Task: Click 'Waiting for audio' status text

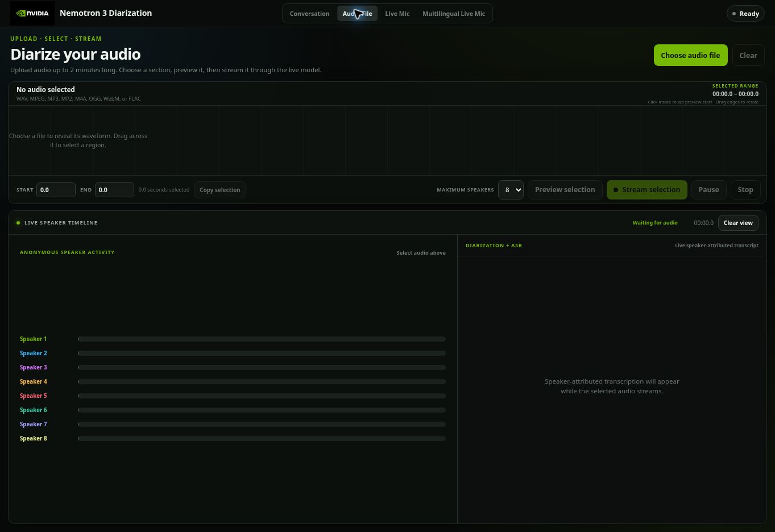Action: pyautogui.click(x=655, y=223)
